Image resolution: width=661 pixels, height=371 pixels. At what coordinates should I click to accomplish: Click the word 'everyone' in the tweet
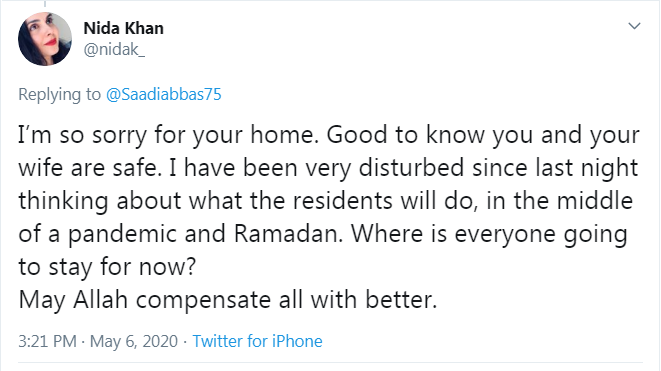[505, 235]
